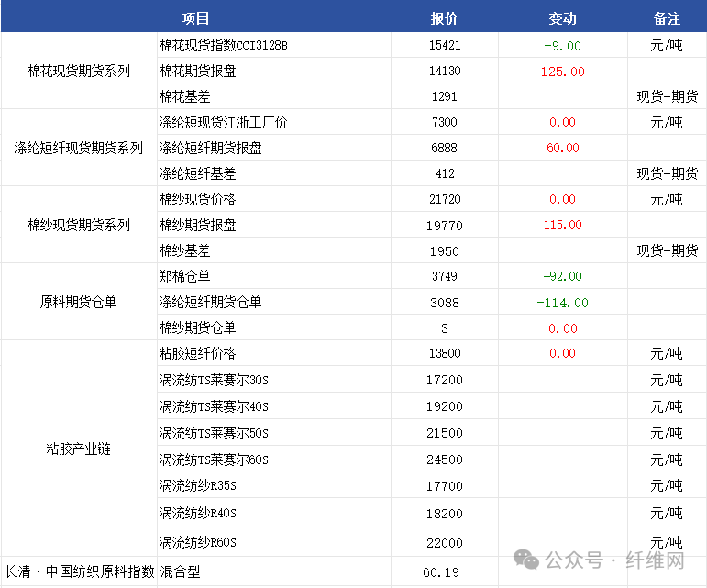The width and height of the screenshot is (707, 588).
Task: Click the red change value 60.00
Action: [563, 148]
